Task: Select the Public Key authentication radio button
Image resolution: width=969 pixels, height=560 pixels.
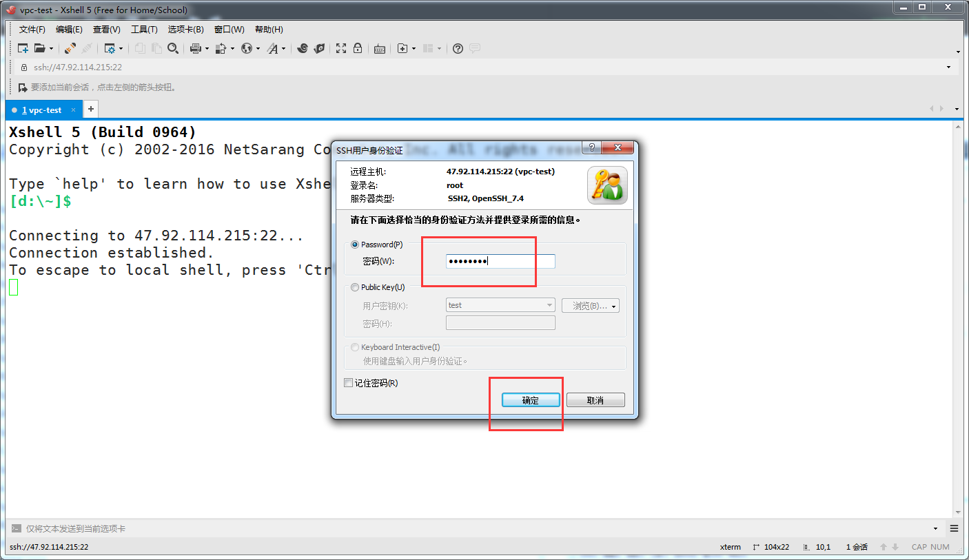Action: [x=354, y=287]
